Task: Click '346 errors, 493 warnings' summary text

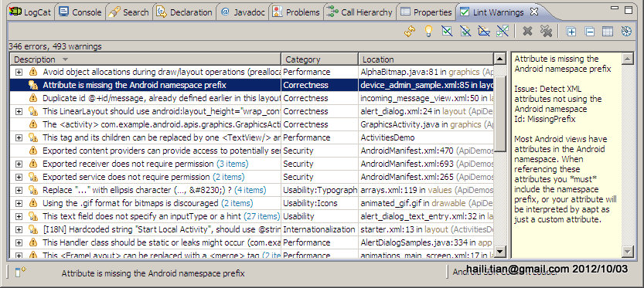Action: click(x=55, y=46)
